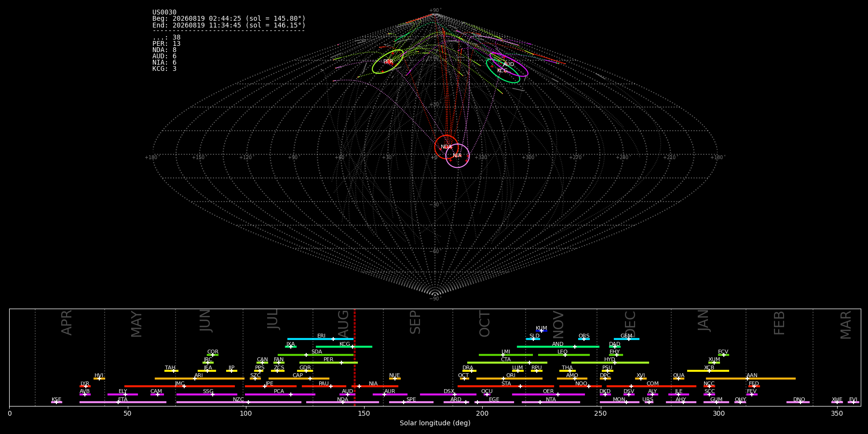The image size is (868, 434).
Task: Click the yellow XCB shower bar
Action: tap(708, 371)
